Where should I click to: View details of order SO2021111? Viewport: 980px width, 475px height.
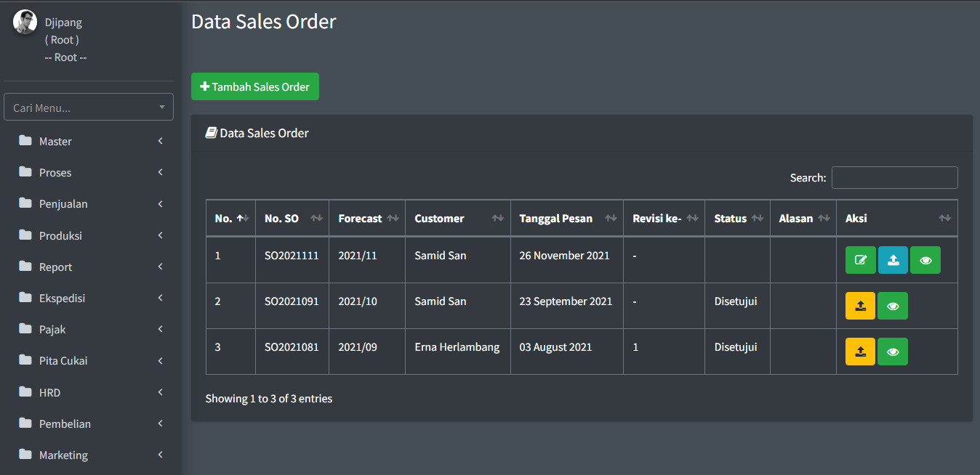click(925, 260)
